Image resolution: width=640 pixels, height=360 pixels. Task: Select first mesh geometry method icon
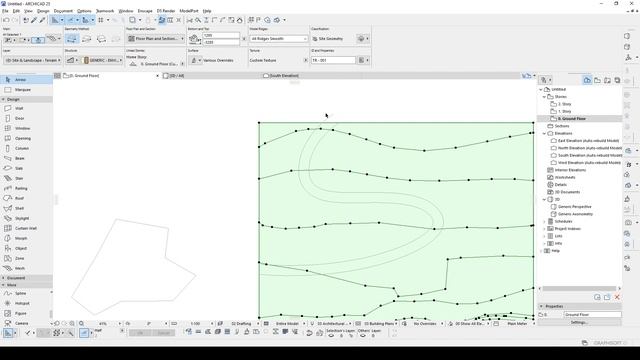click(72, 39)
